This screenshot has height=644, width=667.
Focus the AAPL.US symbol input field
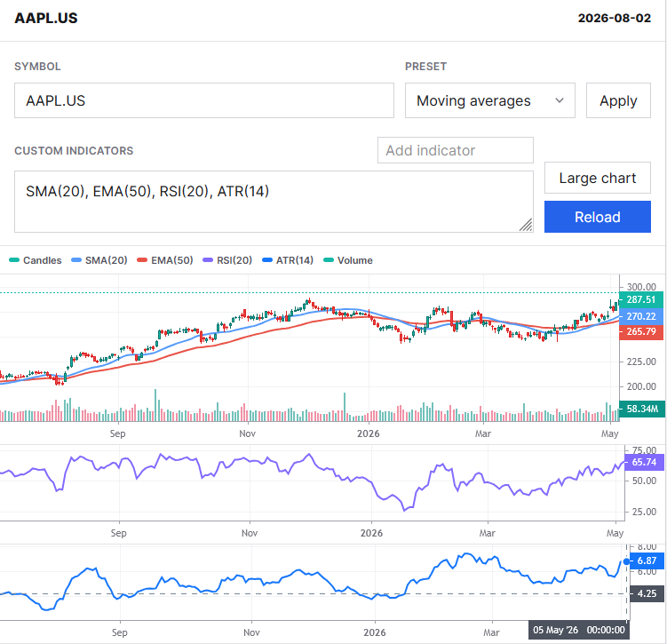203,100
